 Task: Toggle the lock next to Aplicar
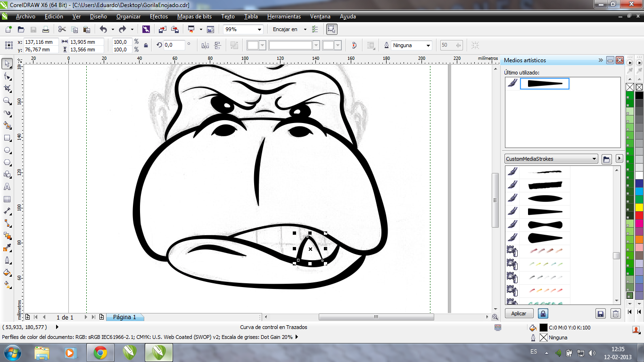[543, 313]
